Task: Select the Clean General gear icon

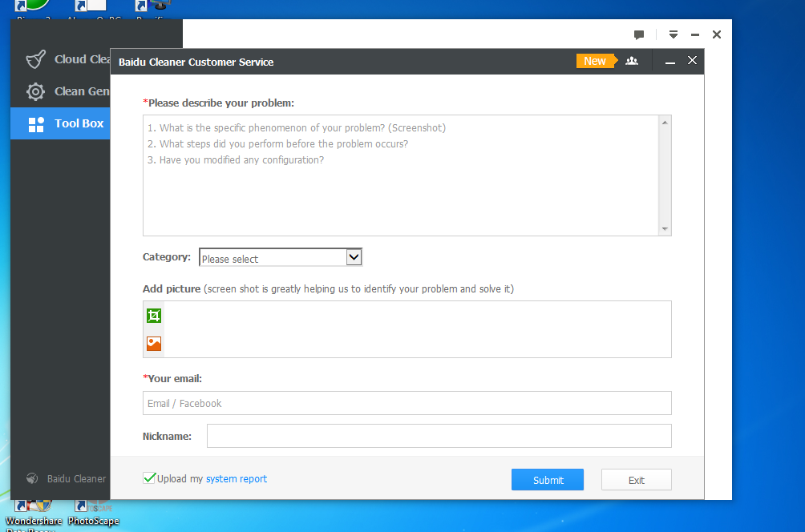Action: pyautogui.click(x=35, y=92)
